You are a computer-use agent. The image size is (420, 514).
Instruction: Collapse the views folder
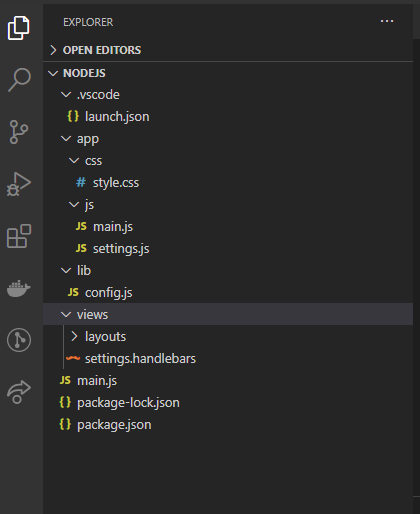[228, 314]
